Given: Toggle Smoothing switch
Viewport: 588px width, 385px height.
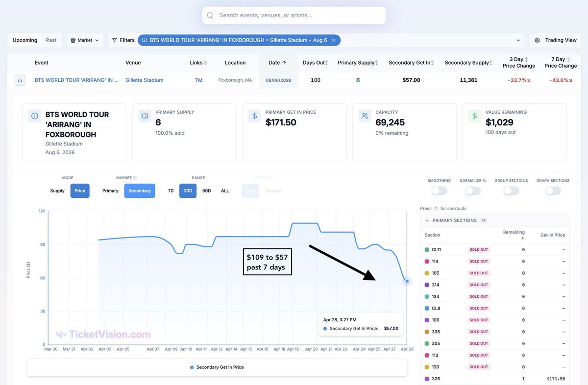Looking at the screenshot, I should (439, 191).
